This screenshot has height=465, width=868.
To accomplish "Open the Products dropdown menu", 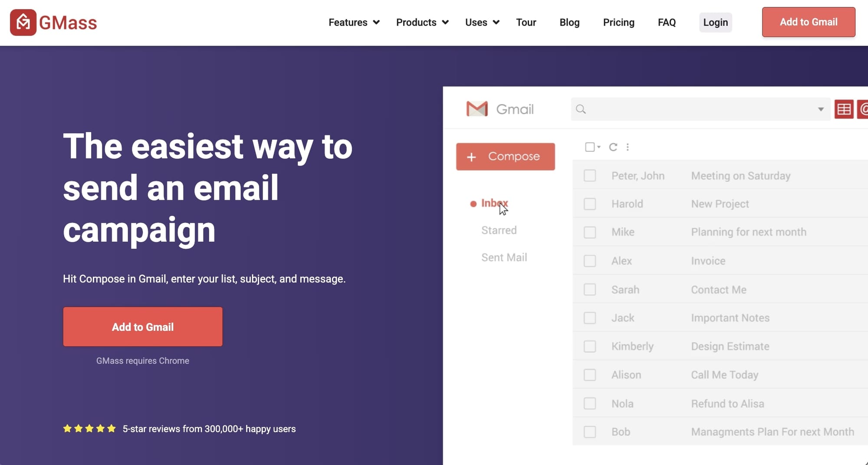I will click(421, 22).
